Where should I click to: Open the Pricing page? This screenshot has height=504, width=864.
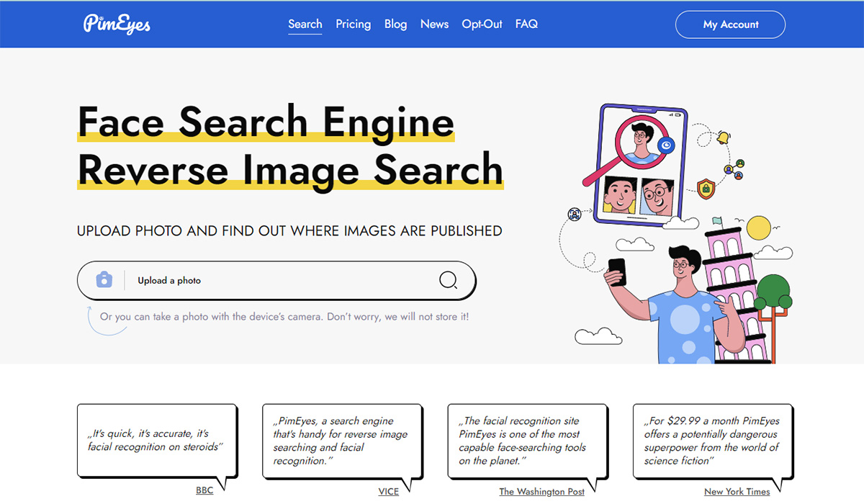click(x=354, y=24)
